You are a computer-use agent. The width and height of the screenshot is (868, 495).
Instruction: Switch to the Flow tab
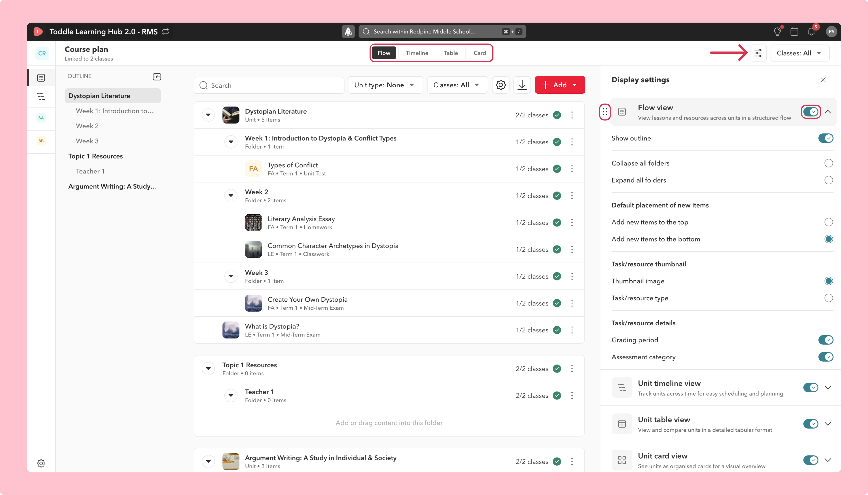pyautogui.click(x=384, y=53)
